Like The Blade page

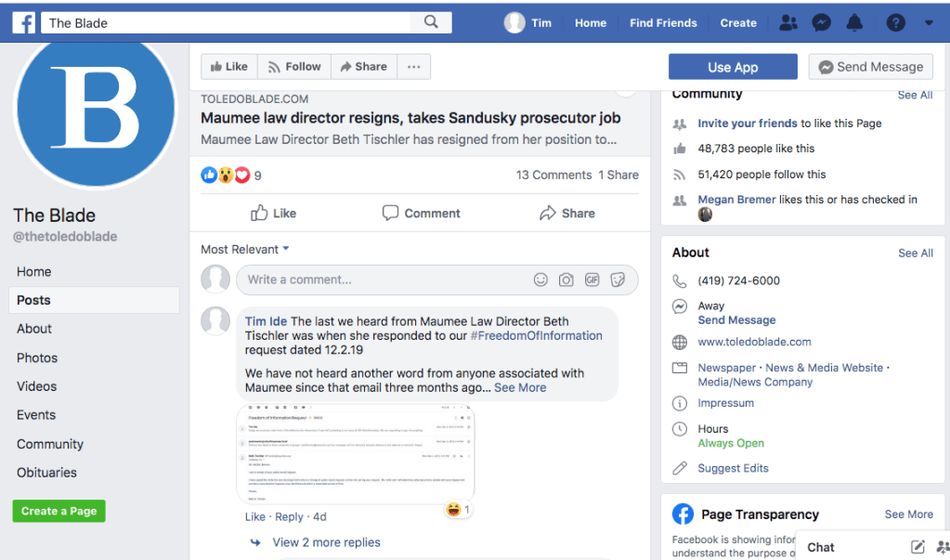(x=228, y=67)
